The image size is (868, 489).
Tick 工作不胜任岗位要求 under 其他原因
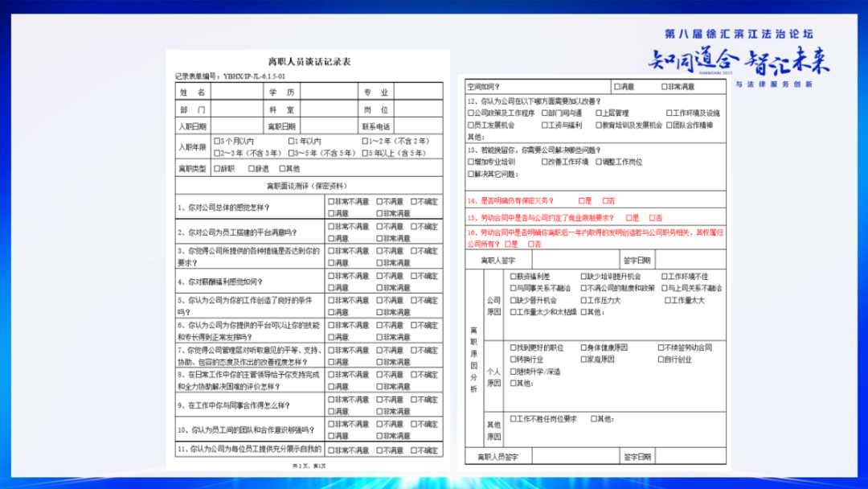(513, 419)
